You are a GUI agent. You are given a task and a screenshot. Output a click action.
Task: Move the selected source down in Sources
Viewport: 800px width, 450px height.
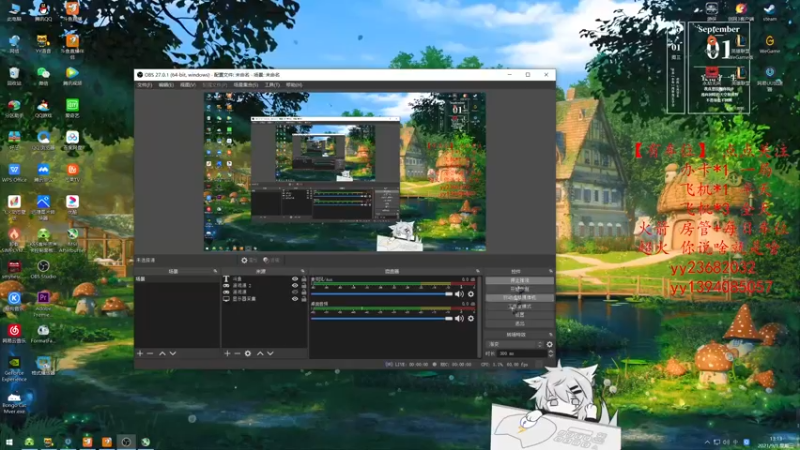click(x=270, y=353)
